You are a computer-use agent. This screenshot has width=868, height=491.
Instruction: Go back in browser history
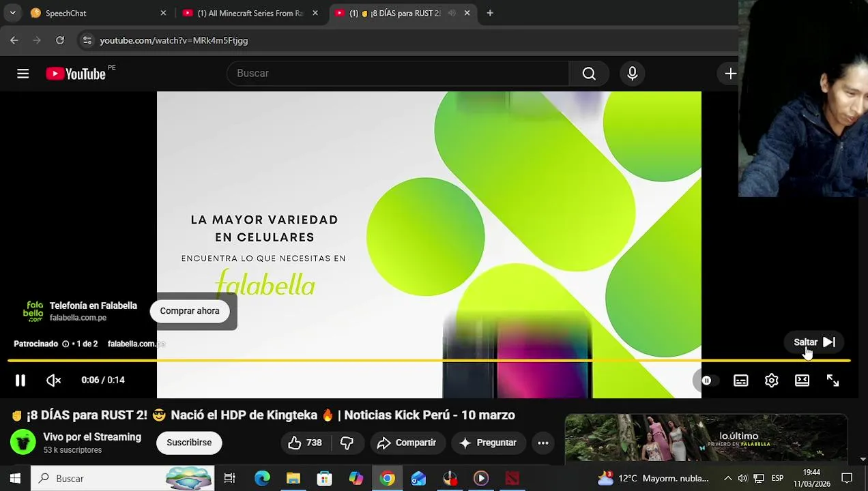(14, 40)
